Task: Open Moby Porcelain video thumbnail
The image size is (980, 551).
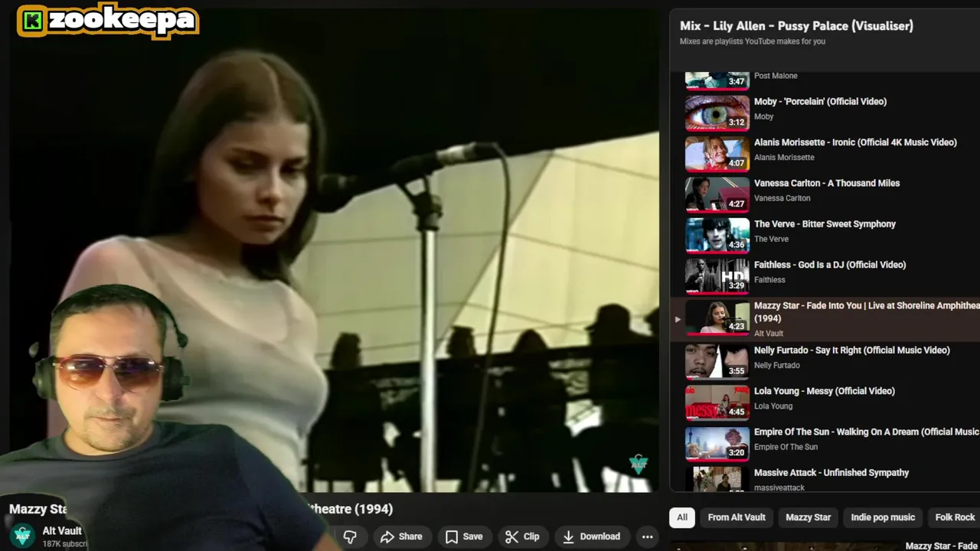Action: (717, 112)
